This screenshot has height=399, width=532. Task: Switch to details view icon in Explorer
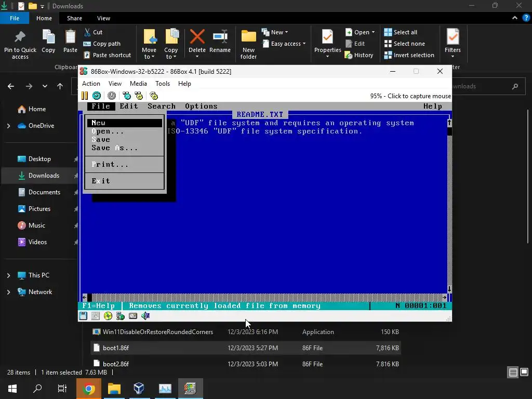click(513, 373)
